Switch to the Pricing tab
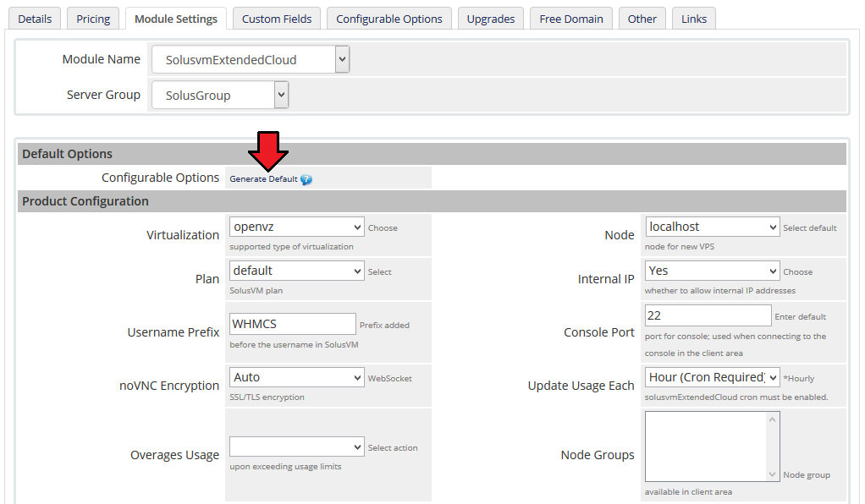The image size is (865, 504). tap(93, 19)
